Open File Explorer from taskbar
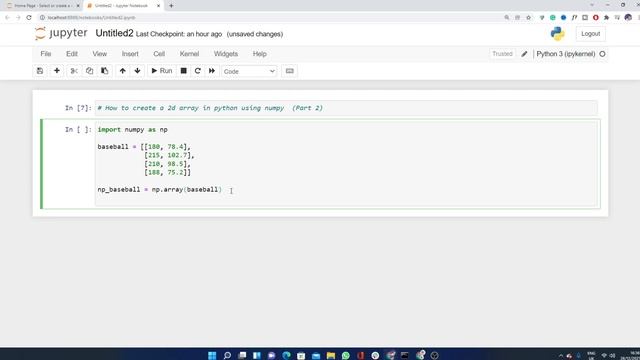 pyautogui.click(x=331, y=355)
